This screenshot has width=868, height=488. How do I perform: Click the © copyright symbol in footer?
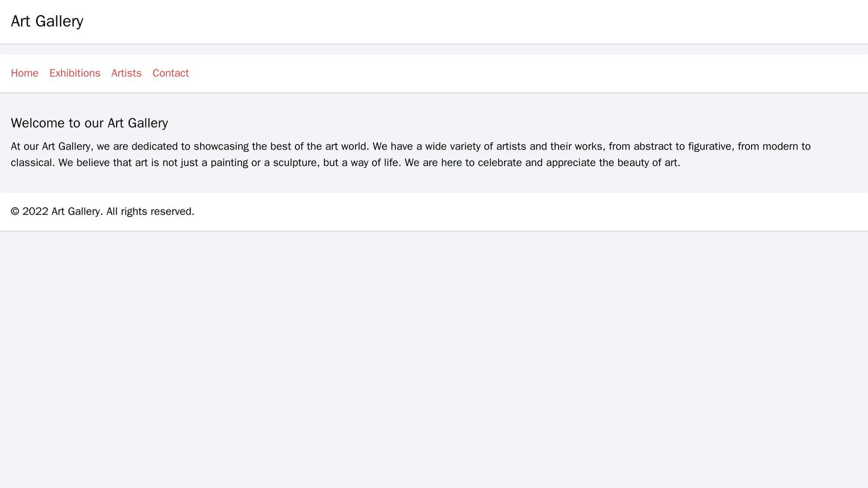click(15, 211)
